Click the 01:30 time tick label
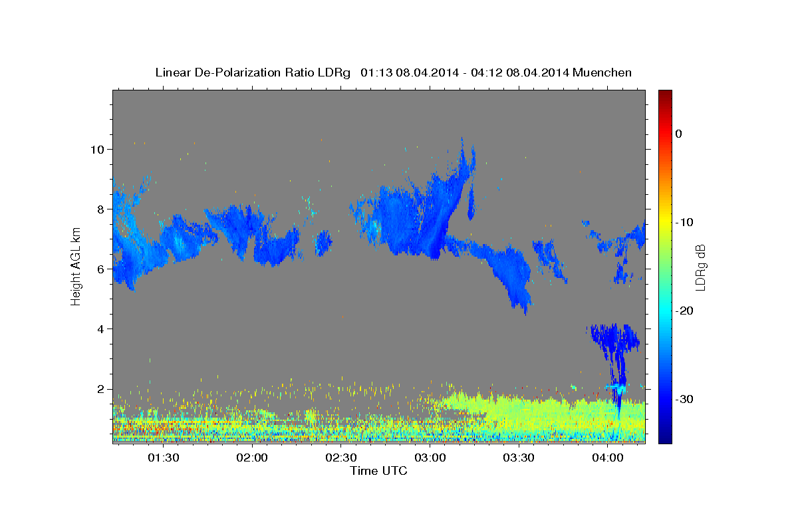Image resolution: width=798 pixels, height=532 pixels. (163, 458)
